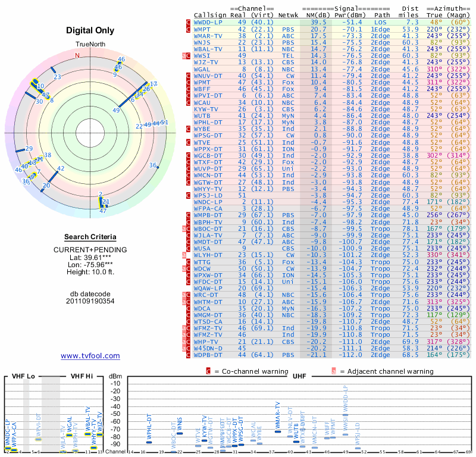Click the legend's red Co-channel warning icon
The width and height of the screenshot is (476, 457).
click(x=208, y=371)
